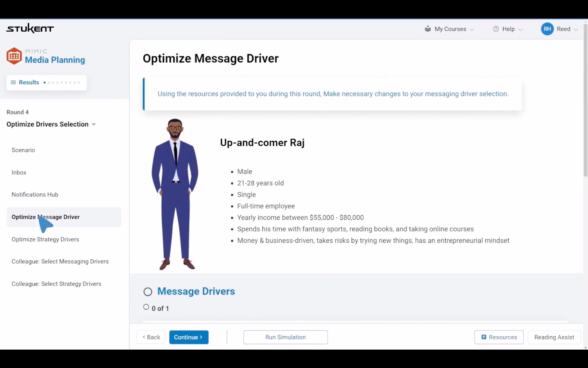Click the Message Drivers heading link
The image size is (588, 368).
point(196,291)
